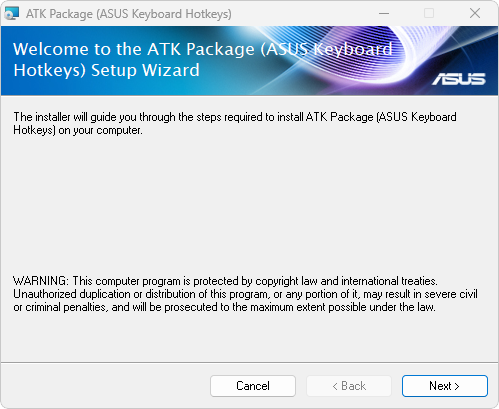Click the "Unauthorized duplication" line of the copyright notice

tap(245, 294)
